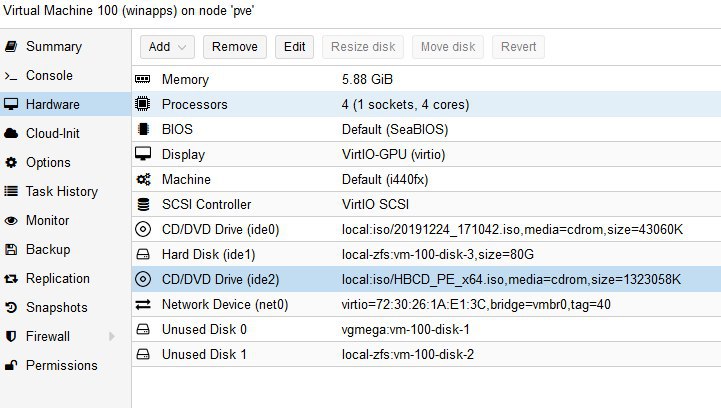Click the Options gear icon

point(11,162)
